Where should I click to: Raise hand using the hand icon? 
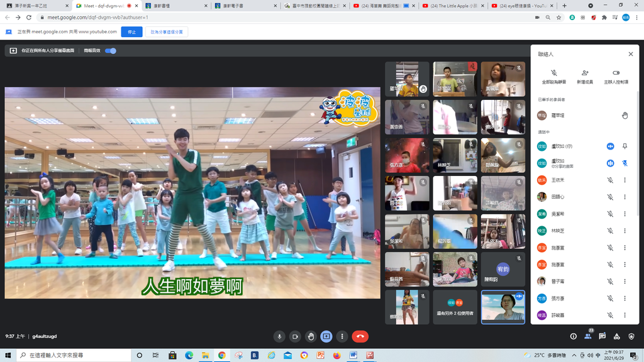click(311, 337)
